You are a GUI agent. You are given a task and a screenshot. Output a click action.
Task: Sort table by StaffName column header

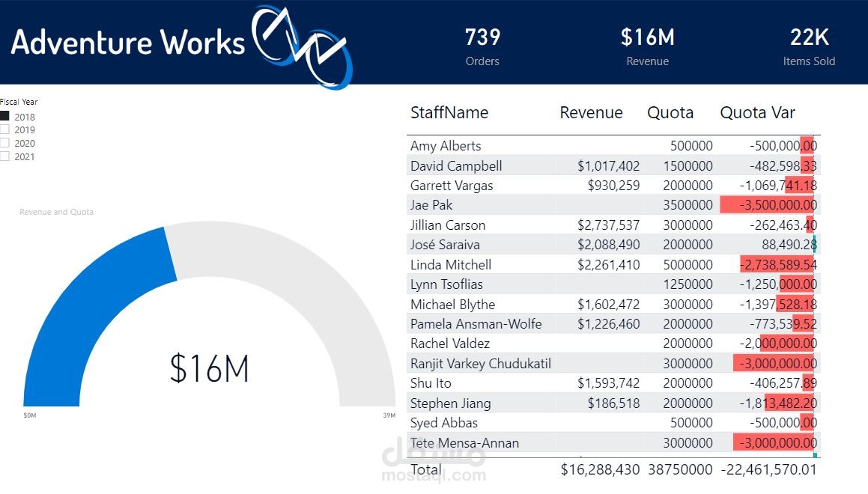pyautogui.click(x=449, y=112)
